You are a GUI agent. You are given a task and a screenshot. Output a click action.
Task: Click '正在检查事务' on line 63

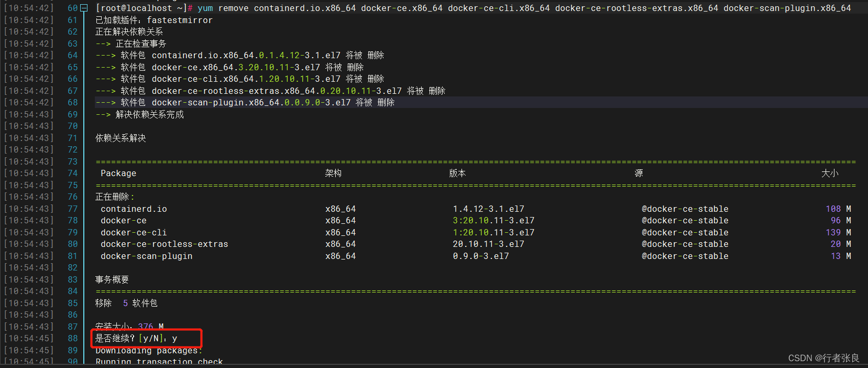(x=141, y=44)
